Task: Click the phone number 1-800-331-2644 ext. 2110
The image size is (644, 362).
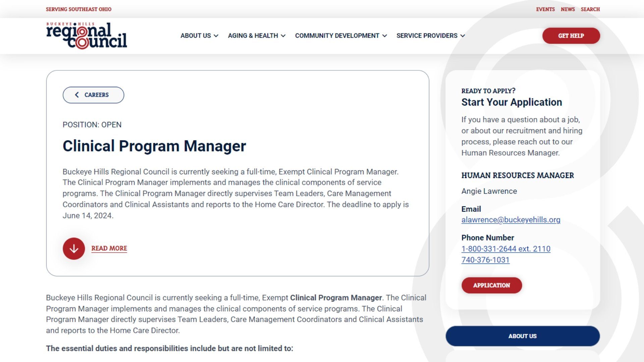Action: (505, 248)
